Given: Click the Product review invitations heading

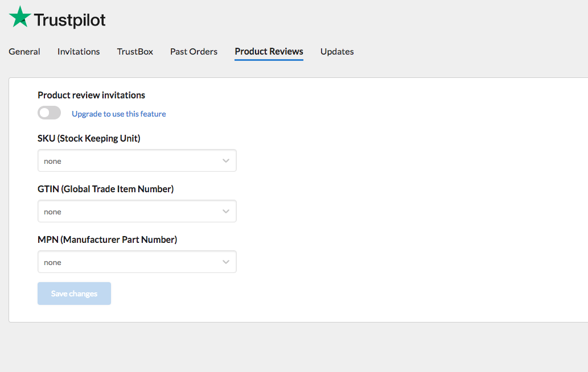Looking at the screenshot, I should (x=91, y=95).
